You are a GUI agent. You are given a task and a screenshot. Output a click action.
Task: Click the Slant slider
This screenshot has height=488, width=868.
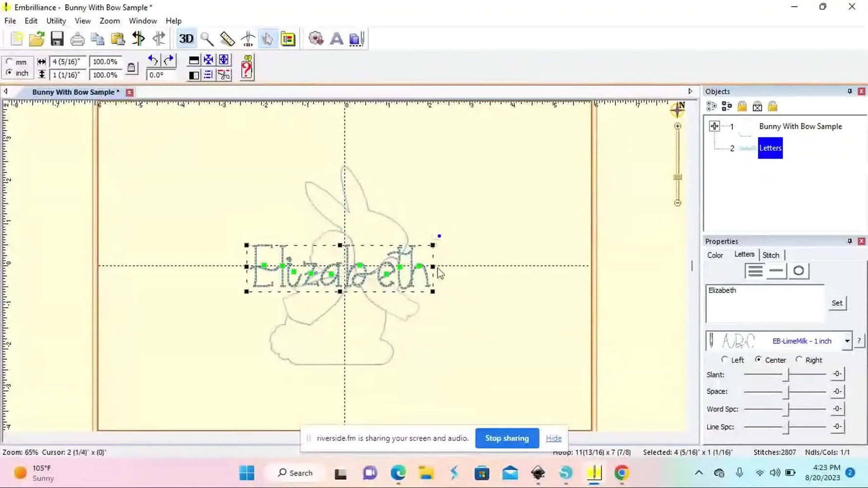click(786, 374)
